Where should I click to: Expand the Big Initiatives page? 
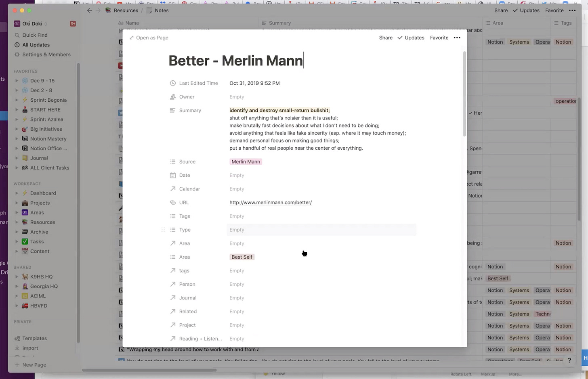tap(17, 129)
